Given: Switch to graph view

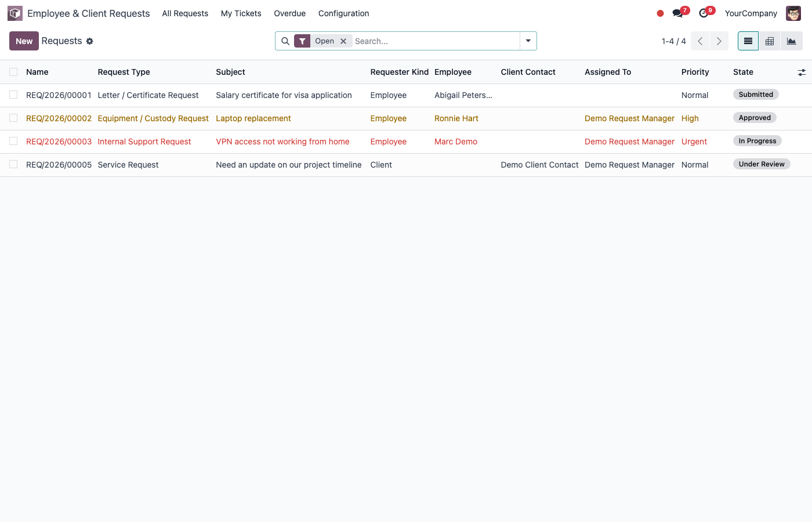Looking at the screenshot, I should coord(792,41).
